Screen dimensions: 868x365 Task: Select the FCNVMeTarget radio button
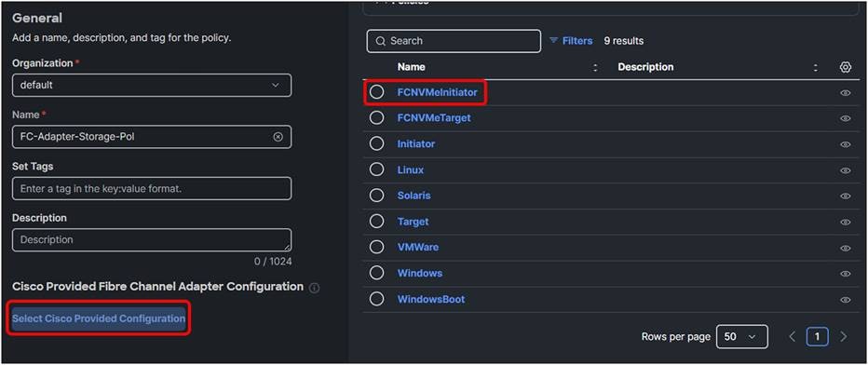click(376, 118)
